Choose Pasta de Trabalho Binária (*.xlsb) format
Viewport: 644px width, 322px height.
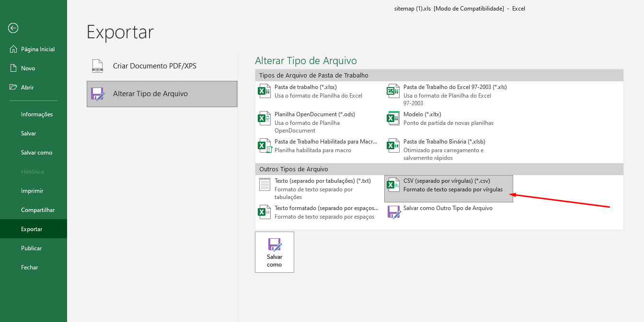[448, 149]
